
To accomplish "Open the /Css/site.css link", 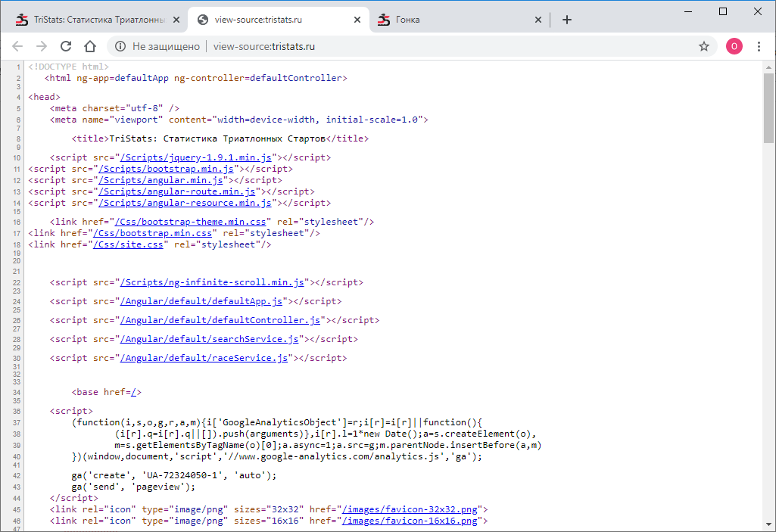I will pos(128,244).
